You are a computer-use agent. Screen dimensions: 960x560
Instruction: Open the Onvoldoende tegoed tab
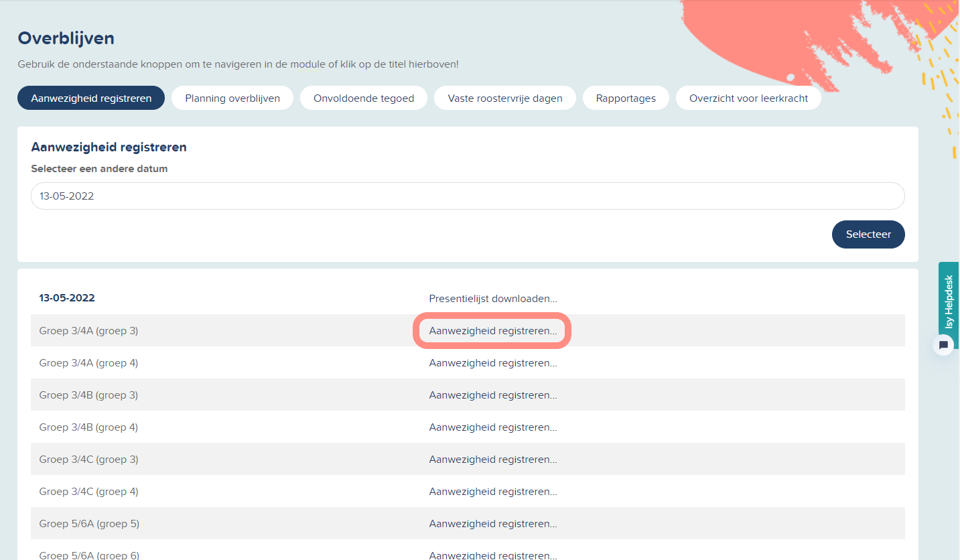pyautogui.click(x=364, y=98)
